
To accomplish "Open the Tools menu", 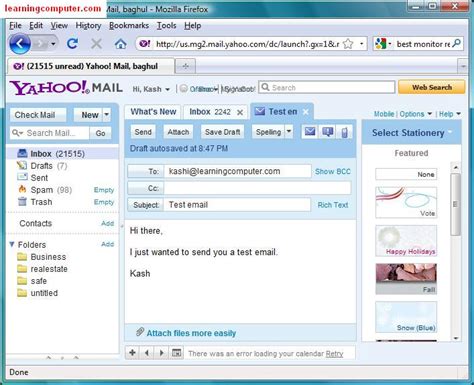I will point(167,26).
